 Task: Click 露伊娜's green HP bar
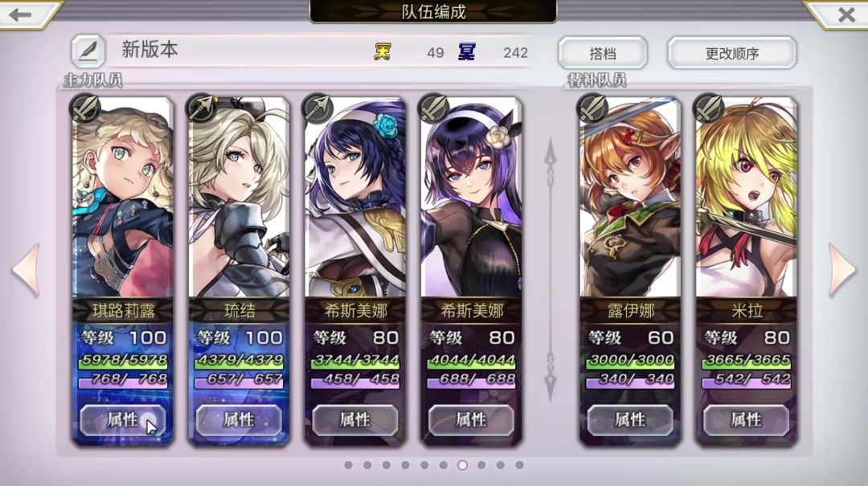(631, 361)
